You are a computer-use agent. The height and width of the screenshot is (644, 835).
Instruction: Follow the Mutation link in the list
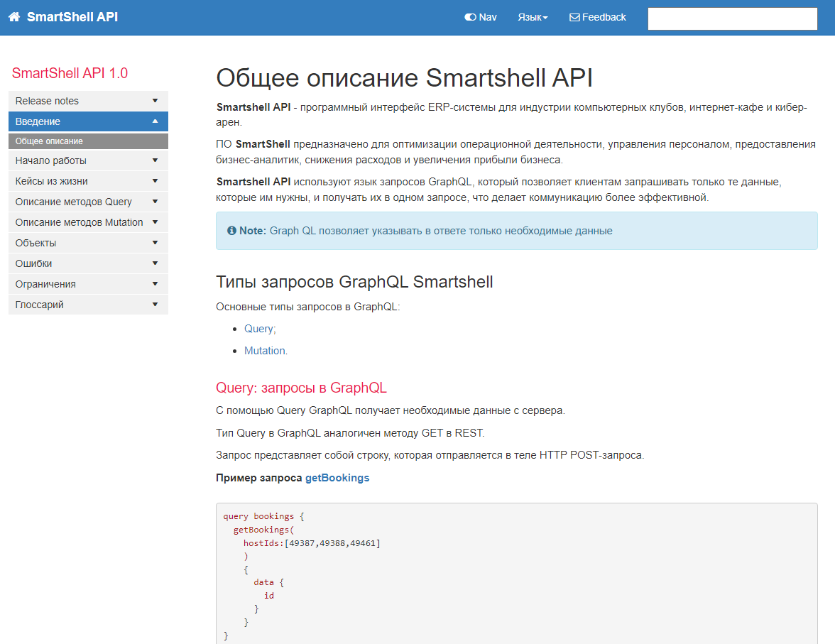click(265, 351)
